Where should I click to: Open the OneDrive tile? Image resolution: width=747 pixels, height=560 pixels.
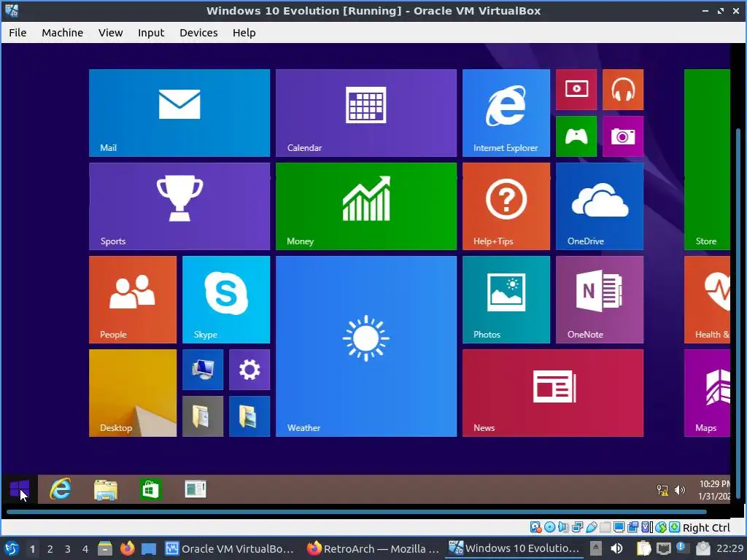pyautogui.click(x=600, y=206)
